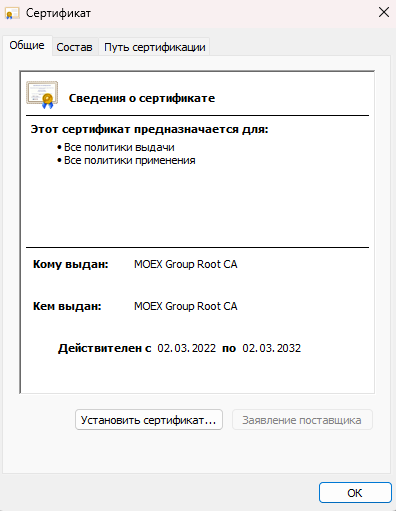
Task: Click the Кем выдан value MOEX Group Root CA
Action: pyautogui.click(x=186, y=306)
